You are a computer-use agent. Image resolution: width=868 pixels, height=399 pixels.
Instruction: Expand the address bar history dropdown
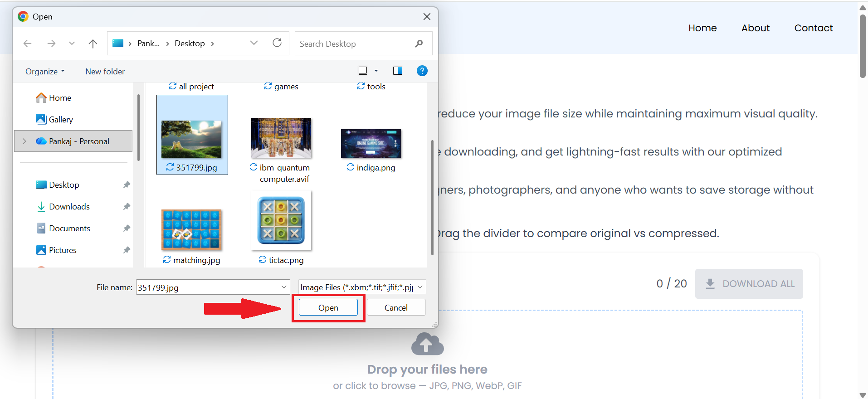click(x=254, y=43)
